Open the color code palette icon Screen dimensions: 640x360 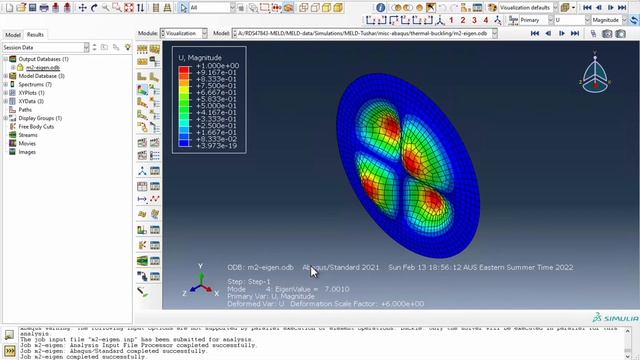(x=492, y=7)
